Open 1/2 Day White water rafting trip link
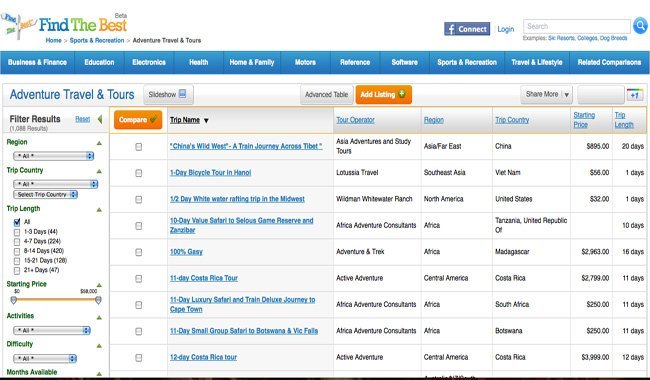Image resolution: width=650 pixels, height=380 pixels. click(237, 199)
